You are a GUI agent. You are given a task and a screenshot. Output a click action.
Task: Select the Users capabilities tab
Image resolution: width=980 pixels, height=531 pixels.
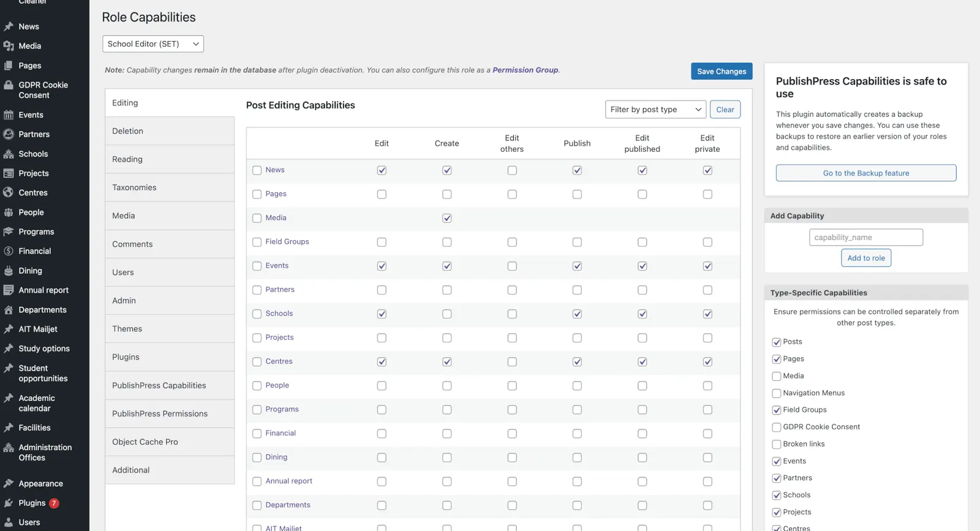(170, 273)
